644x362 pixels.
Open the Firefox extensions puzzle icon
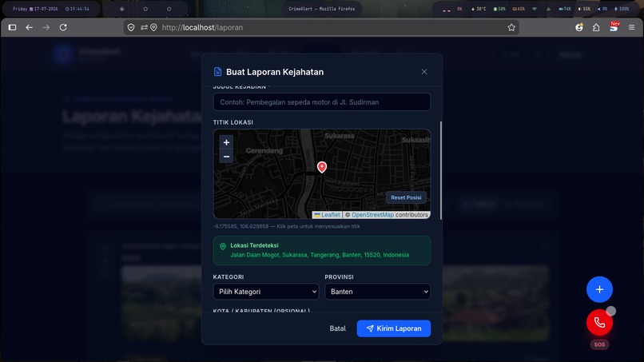(x=596, y=27)
